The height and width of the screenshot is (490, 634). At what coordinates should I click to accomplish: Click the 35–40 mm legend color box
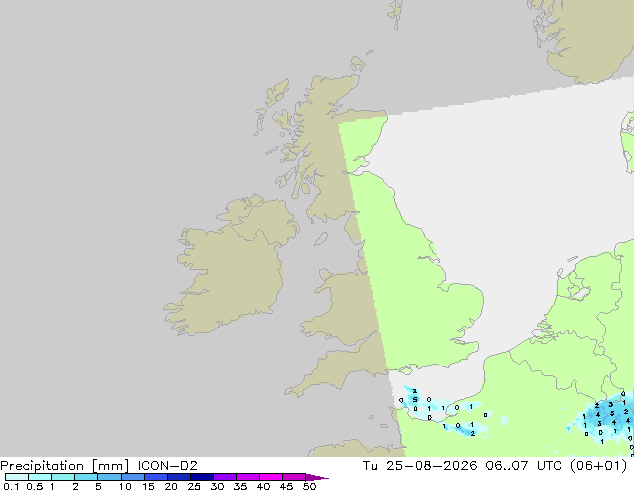pos(247,477)
